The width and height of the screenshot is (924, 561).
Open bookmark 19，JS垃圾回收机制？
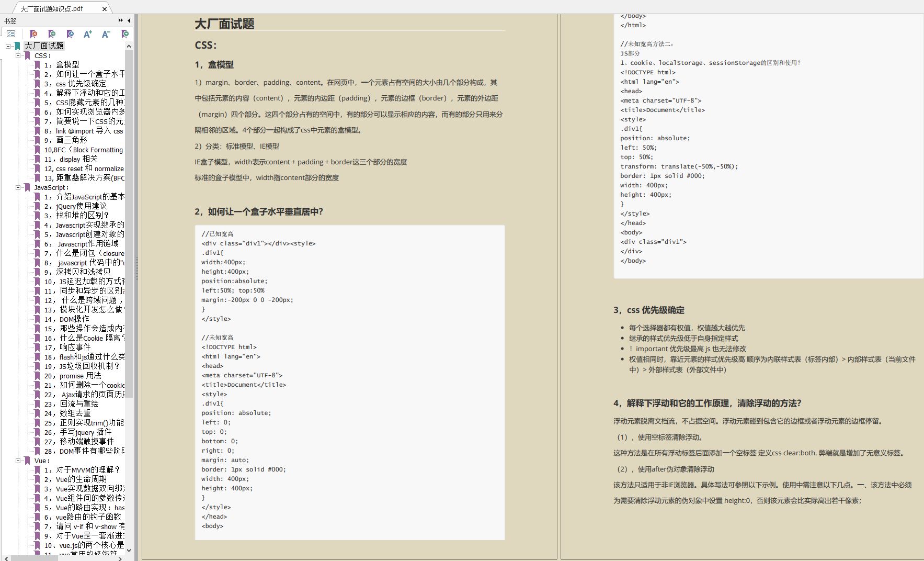(82, 366)
